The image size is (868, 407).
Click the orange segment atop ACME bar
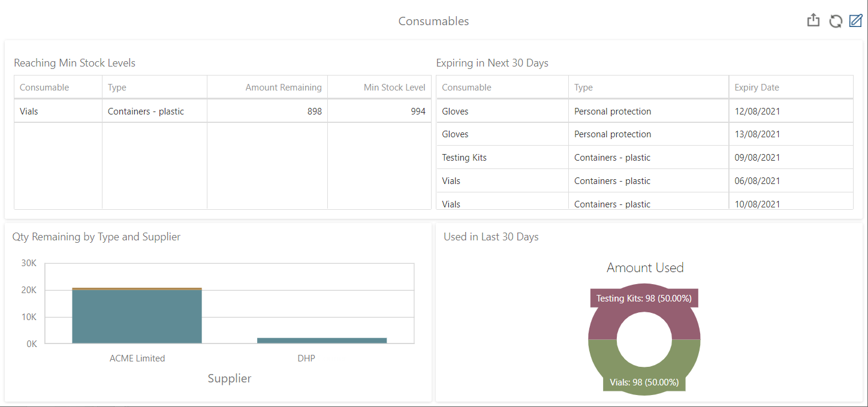pyautogui.click(x=137, y=288)
